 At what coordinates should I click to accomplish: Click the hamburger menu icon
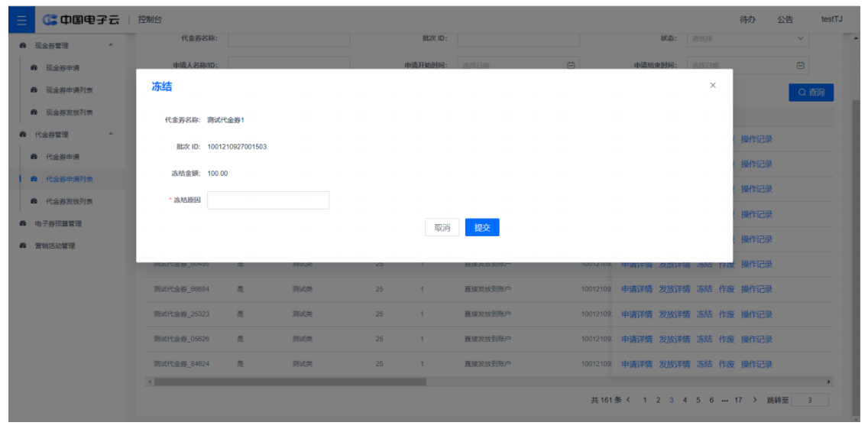(x=21, y=19)
